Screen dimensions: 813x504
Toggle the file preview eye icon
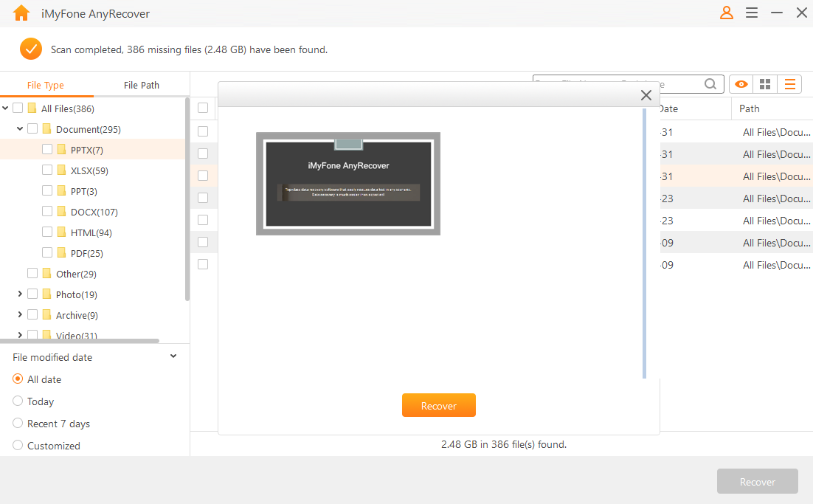click(x=741, y=84)
